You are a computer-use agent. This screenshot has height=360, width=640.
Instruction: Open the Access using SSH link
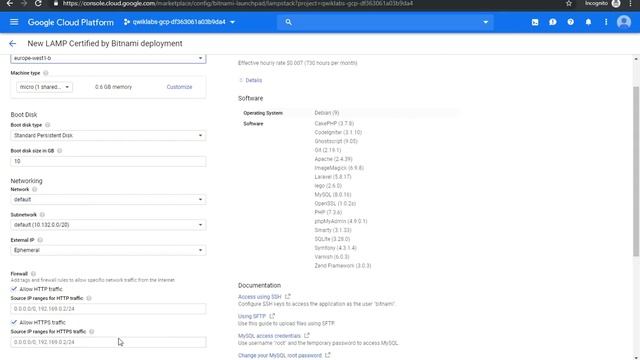(260, 297)
